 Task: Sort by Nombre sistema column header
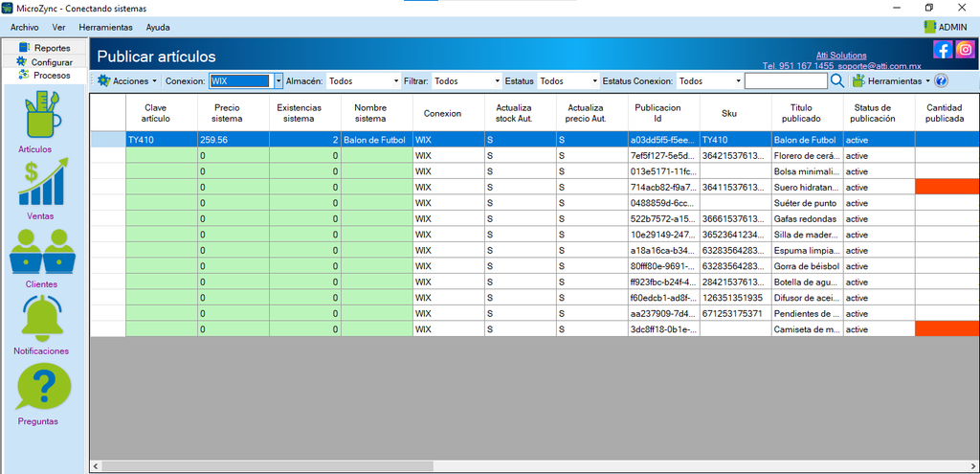(377, 113)
